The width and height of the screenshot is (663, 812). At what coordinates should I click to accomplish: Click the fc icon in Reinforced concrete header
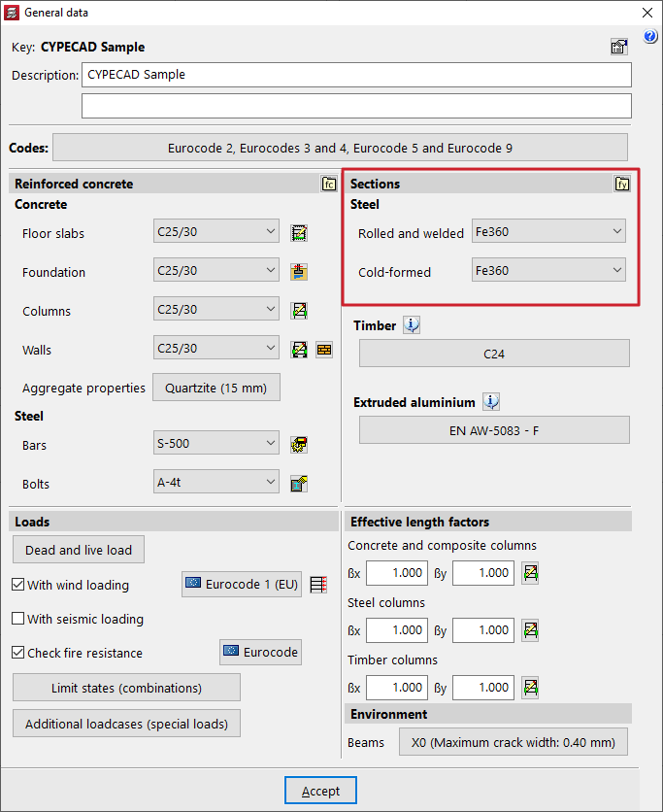(329, 184)
